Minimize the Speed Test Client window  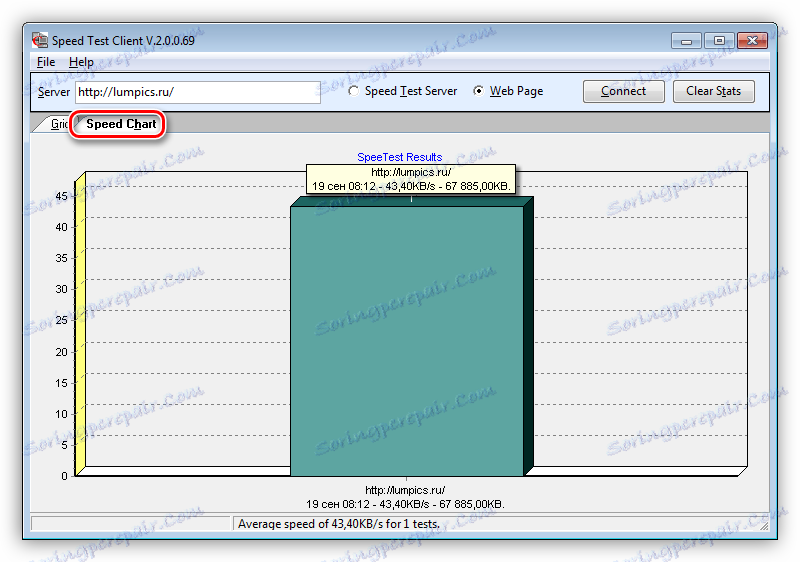687,41
